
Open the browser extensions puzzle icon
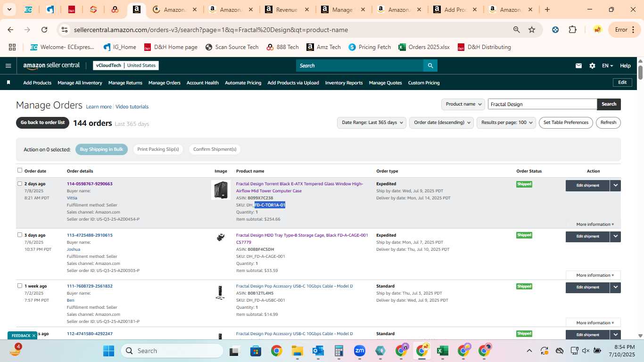point(572,30)
